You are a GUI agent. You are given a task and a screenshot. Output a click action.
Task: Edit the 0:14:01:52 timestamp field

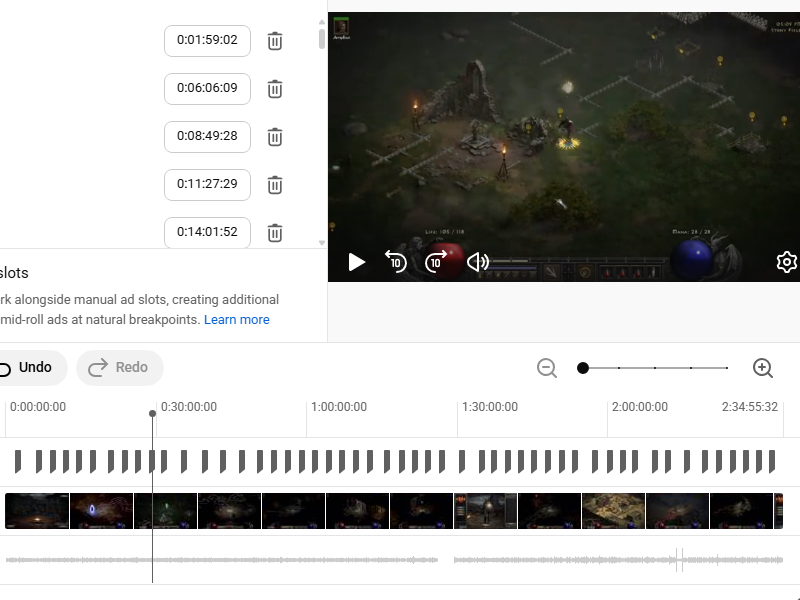point(207,232)
